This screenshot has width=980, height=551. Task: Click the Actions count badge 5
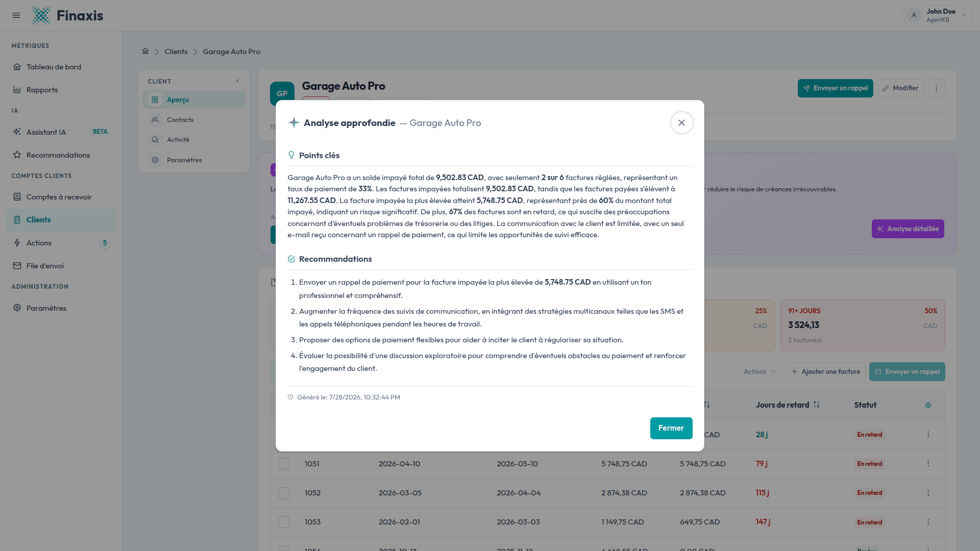[105, 243]
